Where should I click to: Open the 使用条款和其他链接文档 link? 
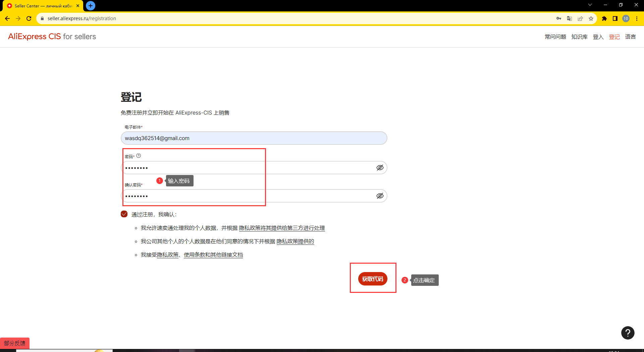pos(213,255)
